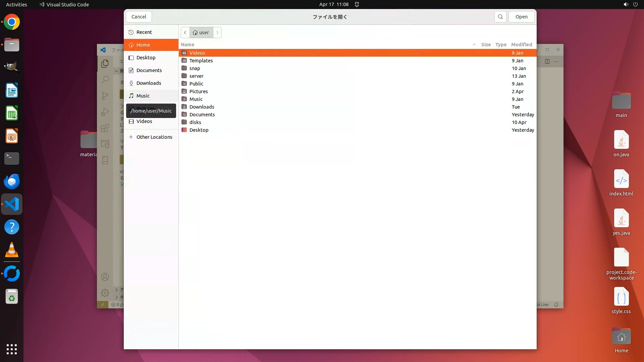Click split editor icon in VS Code
This screenshot has width=644, height=362.
547,61
